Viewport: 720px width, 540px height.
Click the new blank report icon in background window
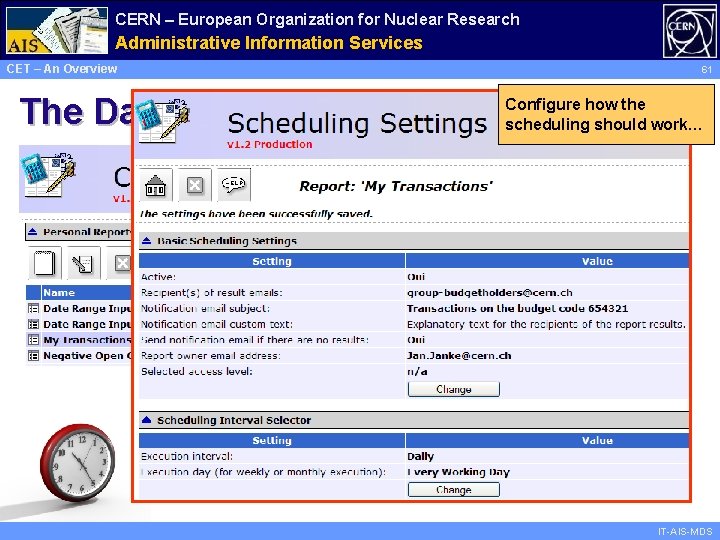pos(44,263)
